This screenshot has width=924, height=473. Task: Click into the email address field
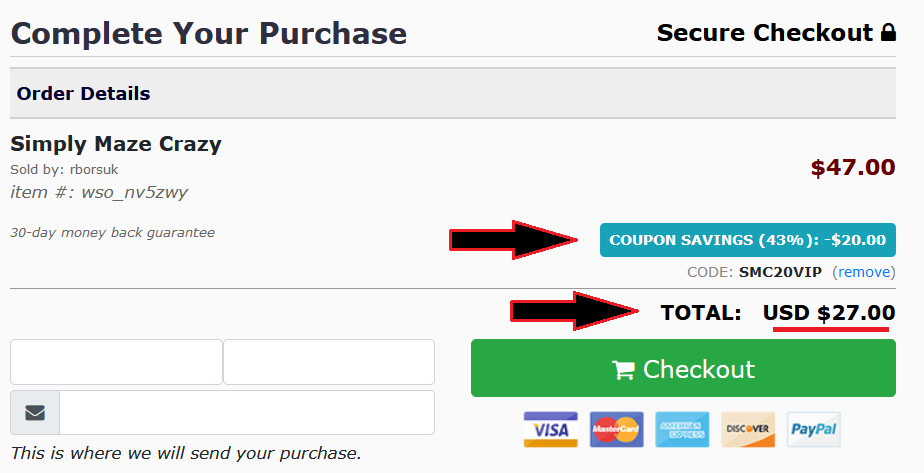tap(247, 412)
